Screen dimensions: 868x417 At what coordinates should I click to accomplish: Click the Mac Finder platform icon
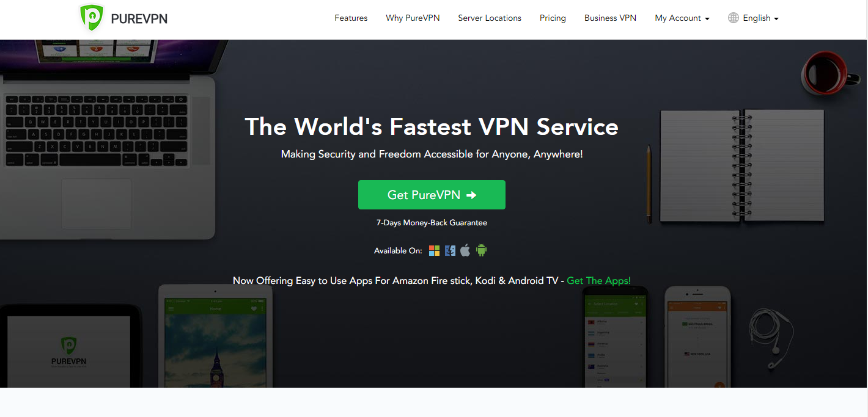[451, 250]
